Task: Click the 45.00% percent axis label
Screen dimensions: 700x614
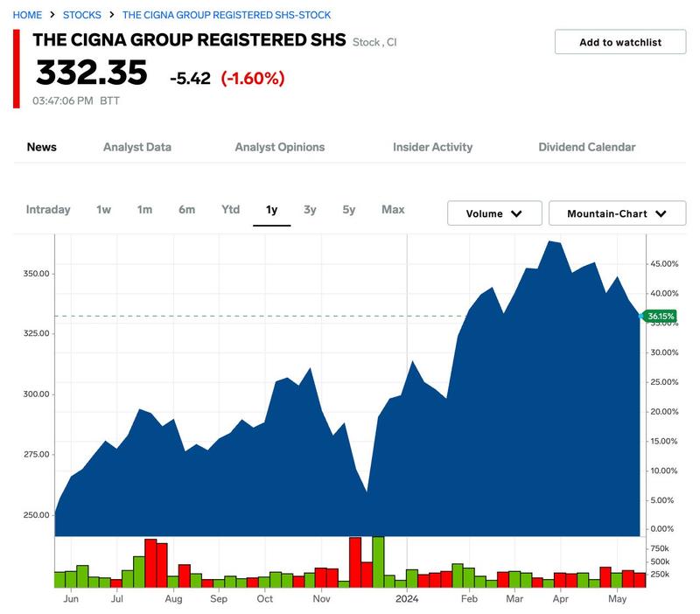Action: tap(664, 264)
